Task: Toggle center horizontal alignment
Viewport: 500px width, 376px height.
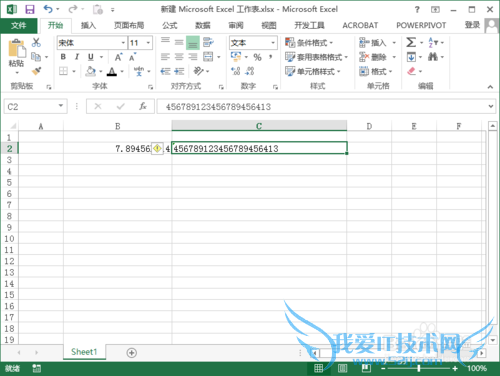Action: [179, 57]
